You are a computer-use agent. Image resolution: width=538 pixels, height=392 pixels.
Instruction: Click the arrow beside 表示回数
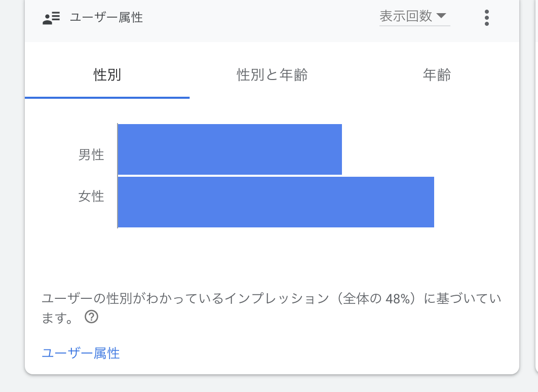(x=441, y=16)
